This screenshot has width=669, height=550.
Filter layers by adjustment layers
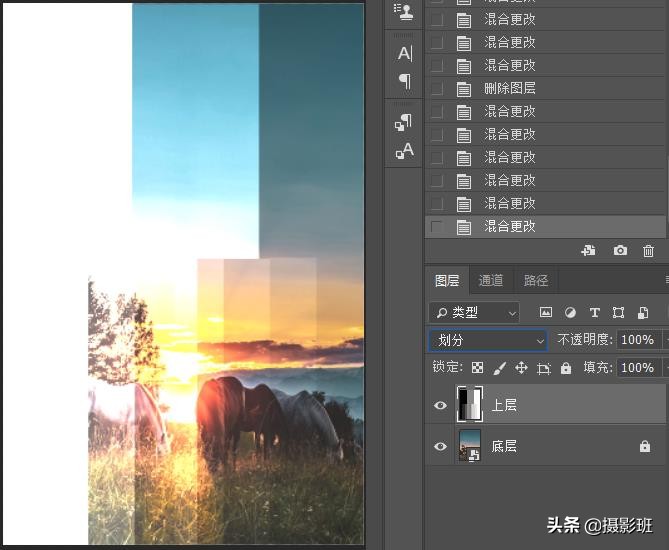570,313
